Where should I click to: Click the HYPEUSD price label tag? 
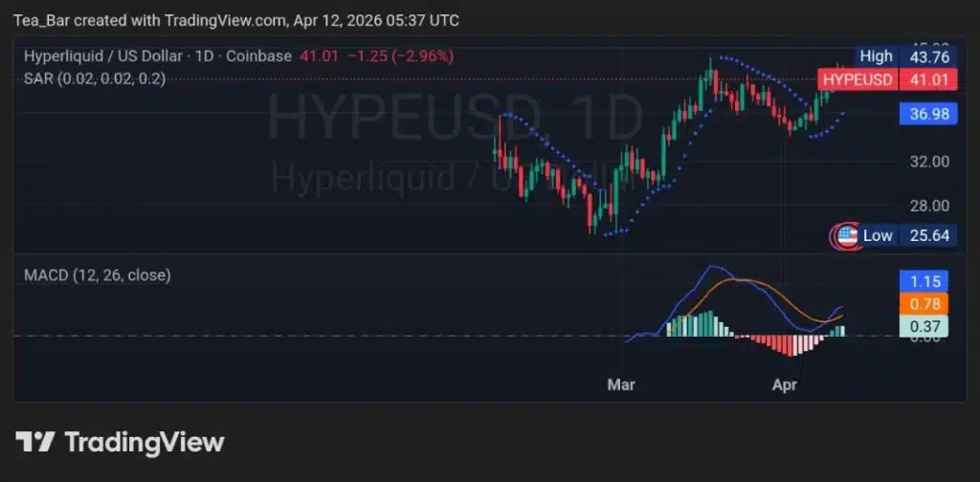pos(857,80)
